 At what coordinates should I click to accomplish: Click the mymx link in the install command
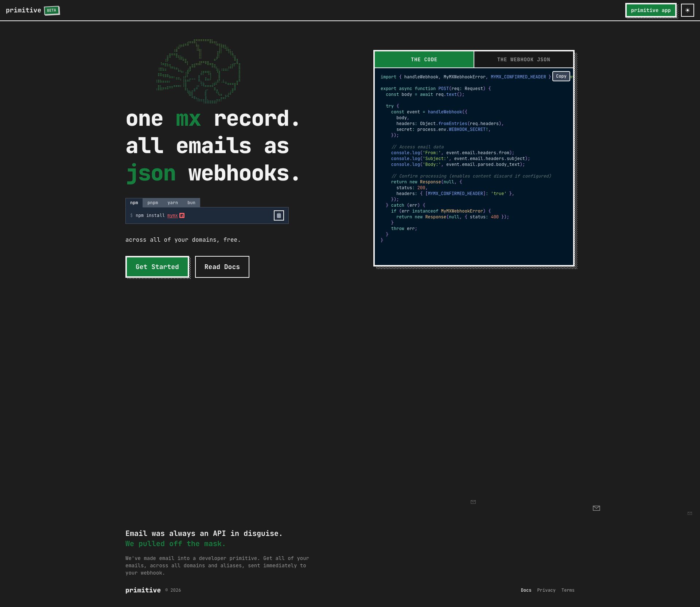(172, 215)
